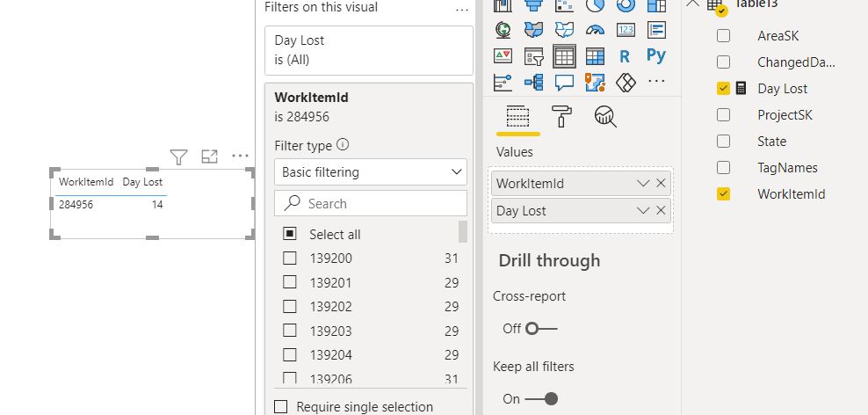Check the 139202 filter value

[290, 306]
